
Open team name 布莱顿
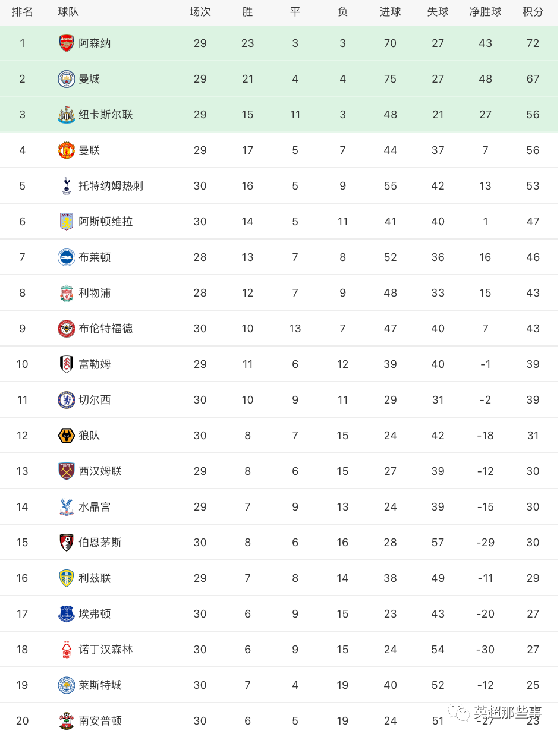[x=95, y=257]
